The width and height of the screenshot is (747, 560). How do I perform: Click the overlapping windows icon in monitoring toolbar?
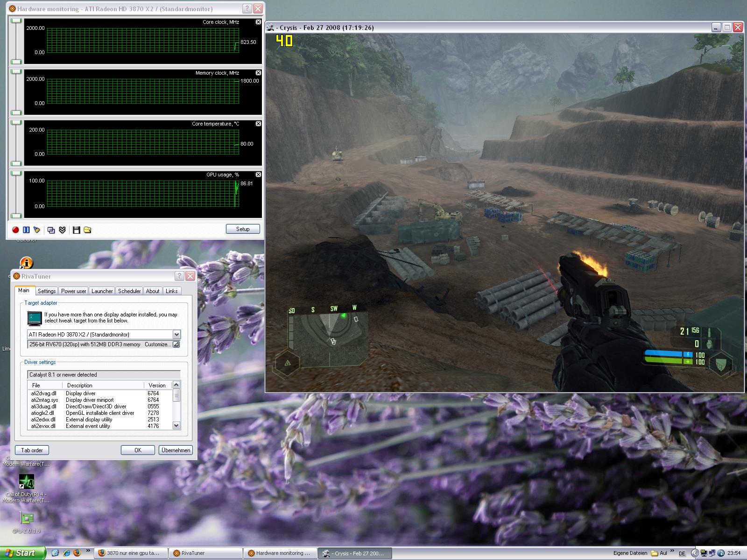pos(51,230)
